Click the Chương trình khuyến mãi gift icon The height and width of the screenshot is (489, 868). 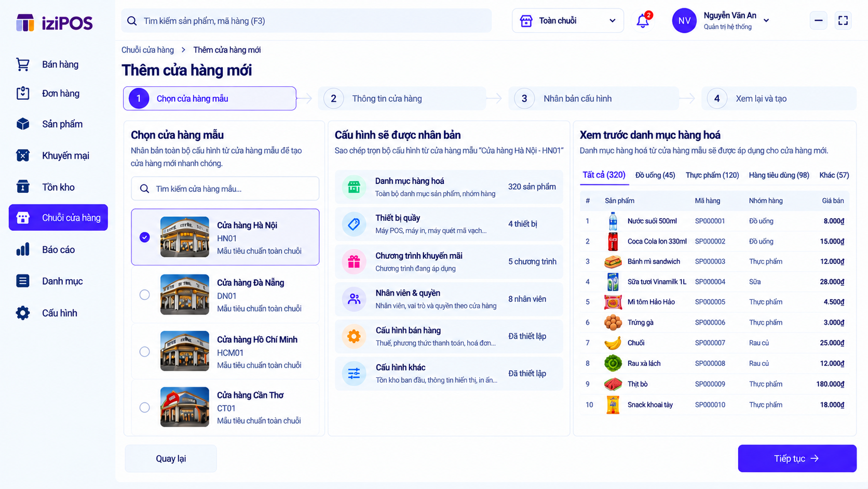pyautogui.click(x=354, y=262)
